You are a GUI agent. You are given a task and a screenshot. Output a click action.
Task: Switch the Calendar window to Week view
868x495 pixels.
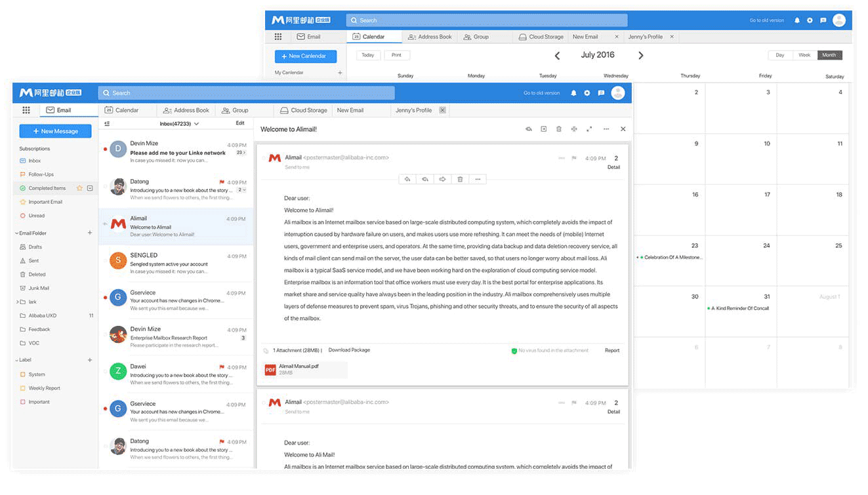tap(804, 55)
